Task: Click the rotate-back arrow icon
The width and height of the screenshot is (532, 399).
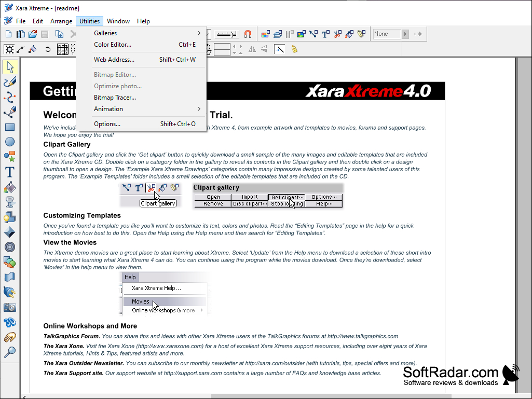Action: click(48, 49)
